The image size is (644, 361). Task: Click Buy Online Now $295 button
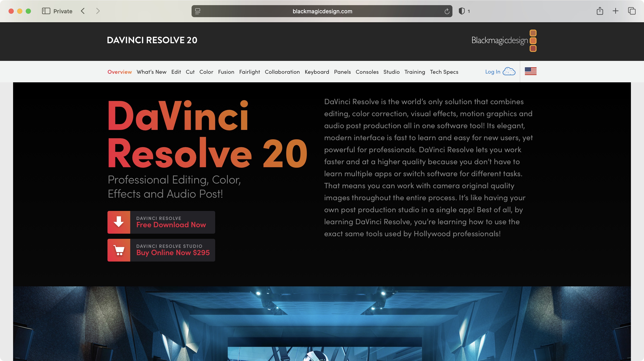161,250
